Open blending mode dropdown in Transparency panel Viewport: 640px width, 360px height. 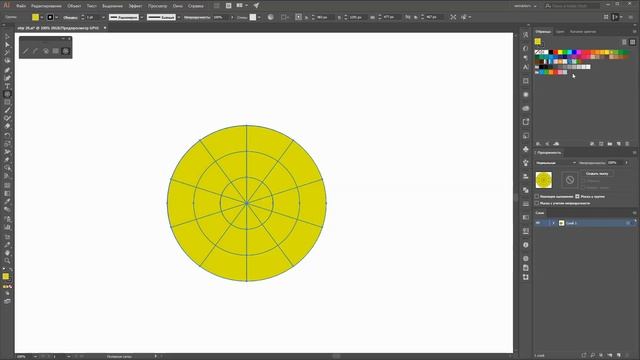tap(556, 163)
